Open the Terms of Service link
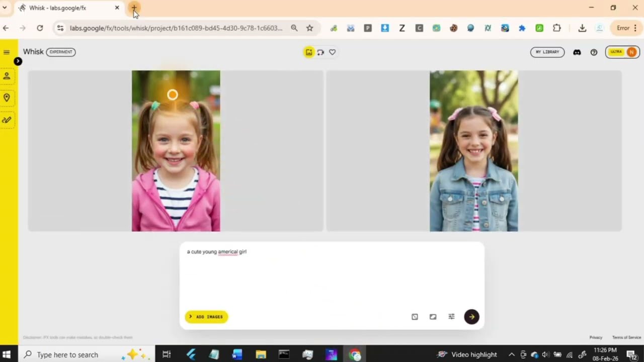Viewport: 644px width, 362px height. [626, 337]
